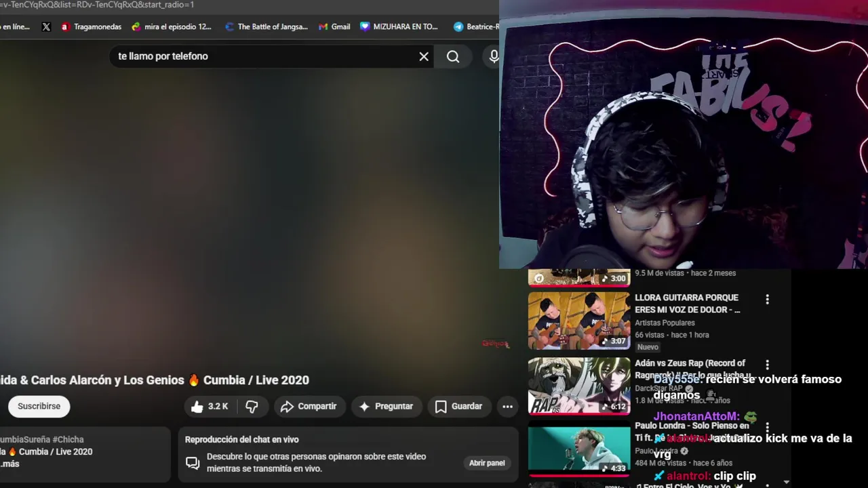Open 'The Battle of Jangsa...' bookmark

click(267, 27)
